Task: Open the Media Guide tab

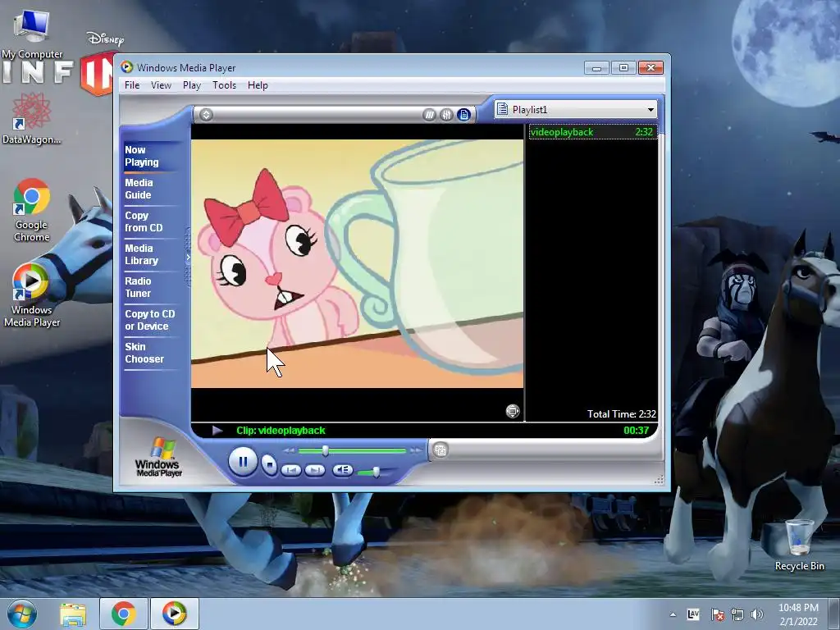Action: [x=149, y=189]
